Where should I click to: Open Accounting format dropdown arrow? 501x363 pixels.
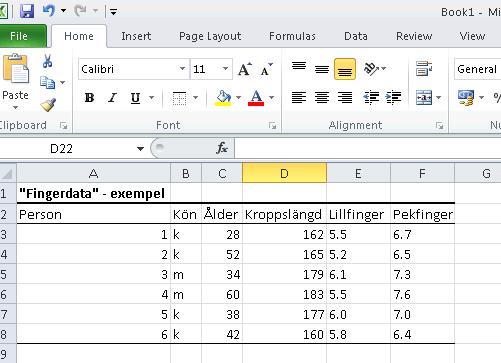pos(481,98)
